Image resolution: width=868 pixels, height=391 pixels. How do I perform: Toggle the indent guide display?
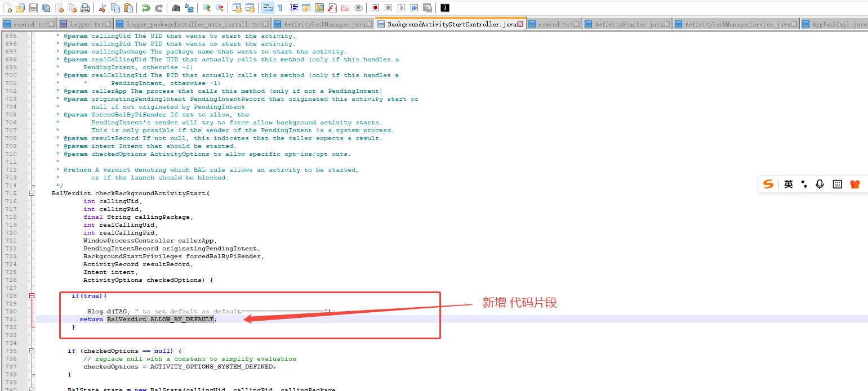click(x=293, y=8)
